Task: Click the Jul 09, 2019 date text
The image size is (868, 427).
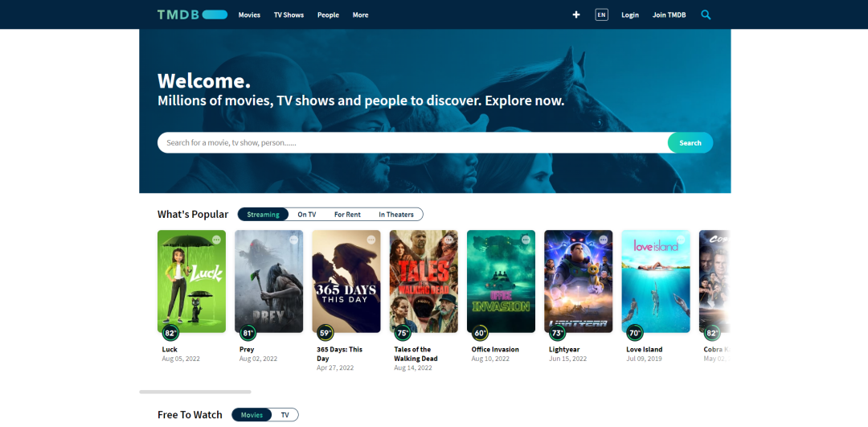Action: pyautogui.click(x=645, y=359)
